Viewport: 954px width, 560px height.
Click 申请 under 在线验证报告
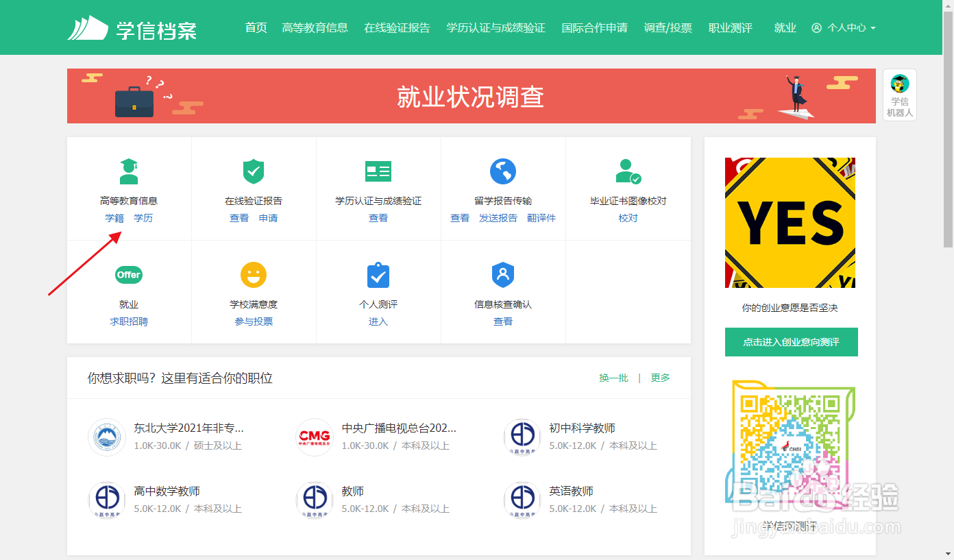pyautogui.click(x=268, y=218)
